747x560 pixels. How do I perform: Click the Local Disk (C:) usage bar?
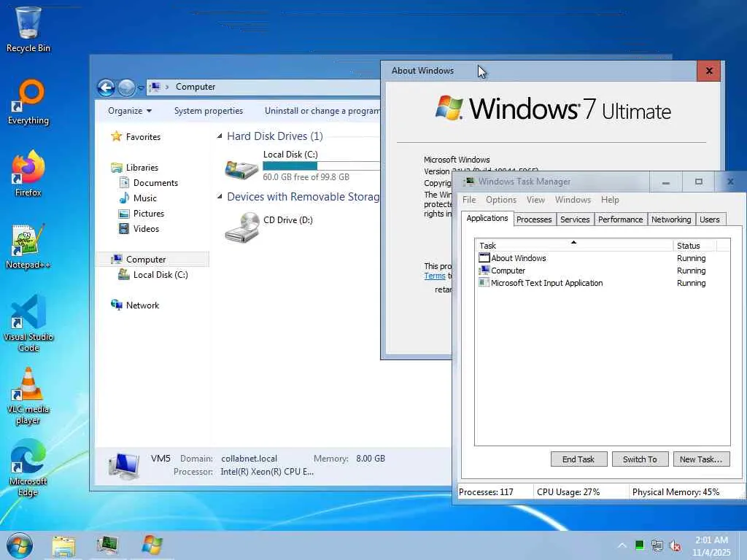322,166
